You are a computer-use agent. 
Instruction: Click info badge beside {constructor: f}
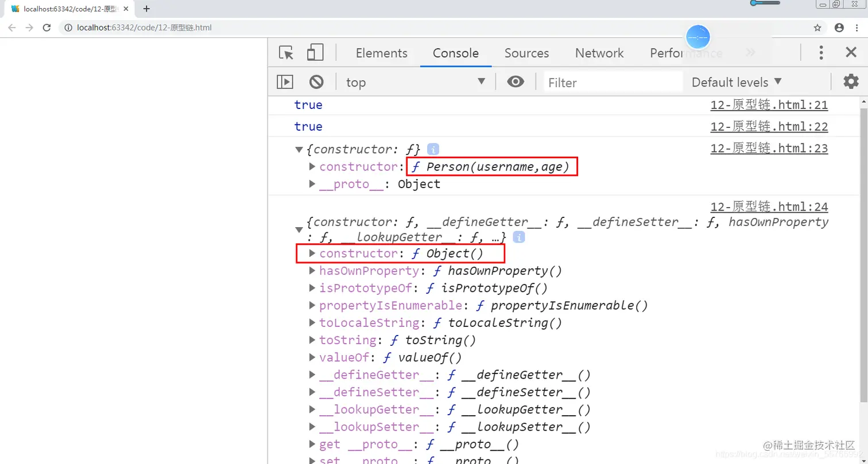point(433,149)
